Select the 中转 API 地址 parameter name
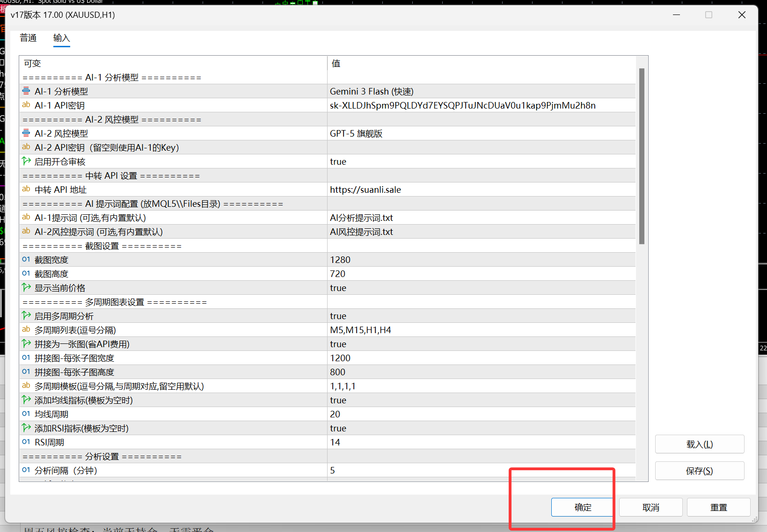This screenshot has width=767, height=532. tap(60, 189)
